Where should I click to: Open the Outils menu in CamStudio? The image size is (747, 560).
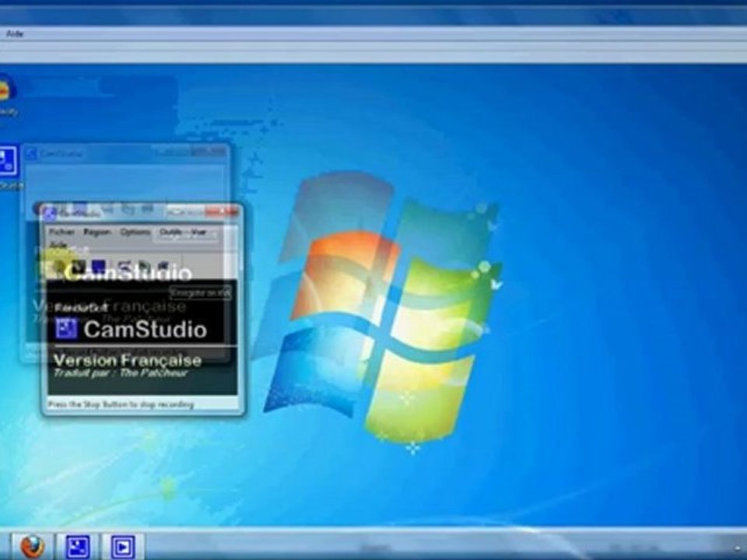[170, 232]
